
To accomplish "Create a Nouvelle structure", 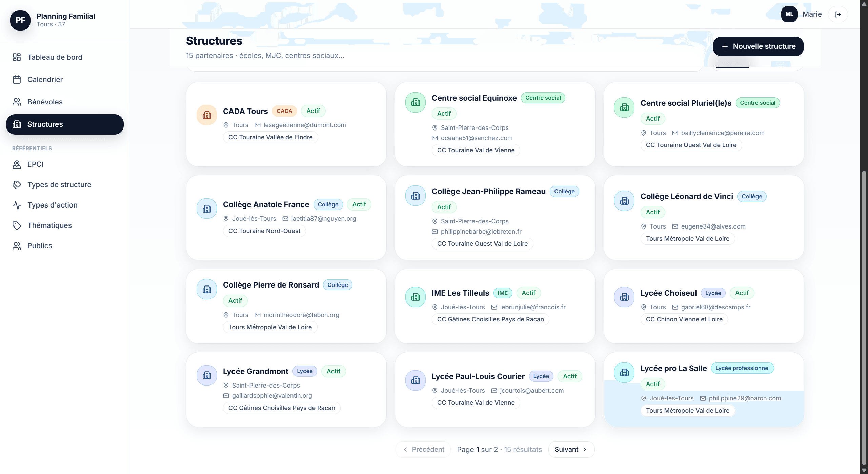I will tap(758, 46).
